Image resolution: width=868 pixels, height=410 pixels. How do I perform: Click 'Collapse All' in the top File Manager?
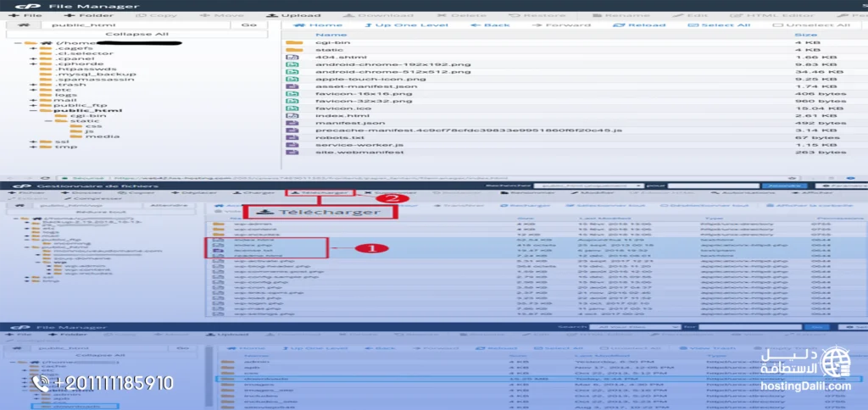click(137, 34)
